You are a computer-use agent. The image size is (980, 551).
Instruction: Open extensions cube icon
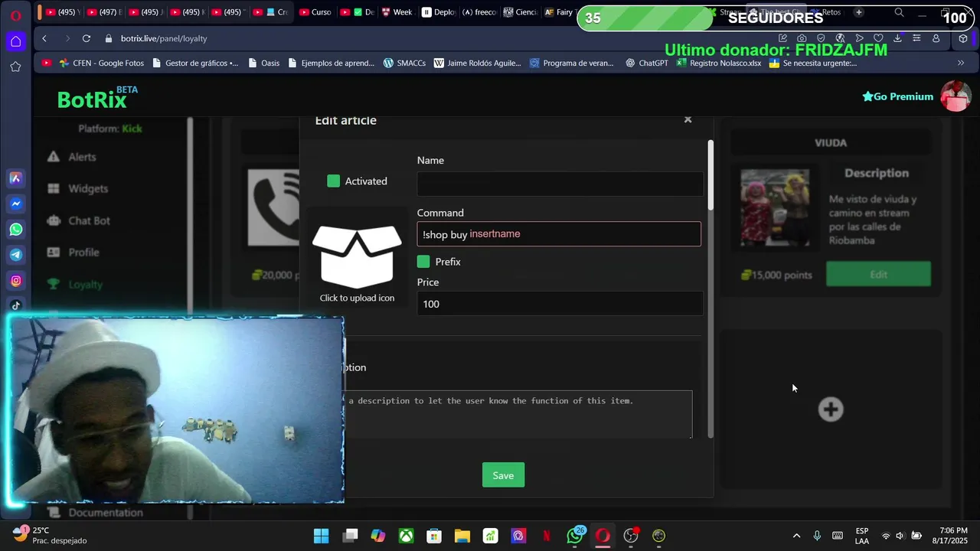coord(963,38)
